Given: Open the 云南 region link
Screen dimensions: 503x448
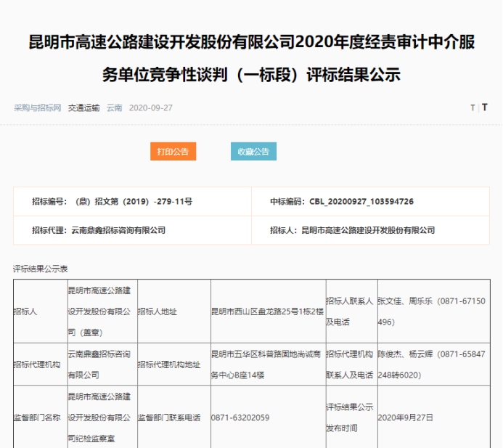Looking at the screenshot, I should [x=114, y=107].
